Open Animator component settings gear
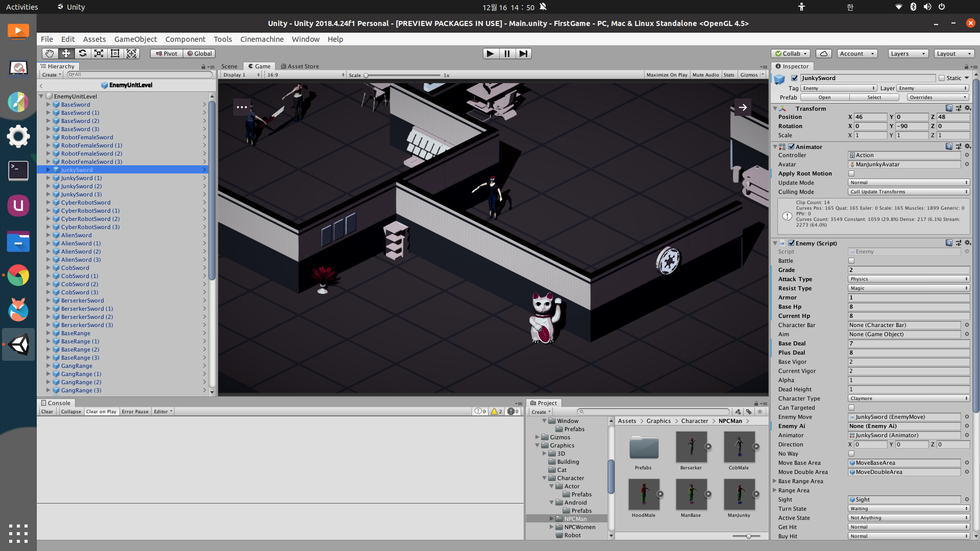This screenshot has height=551, width=980. pos(967,146)
